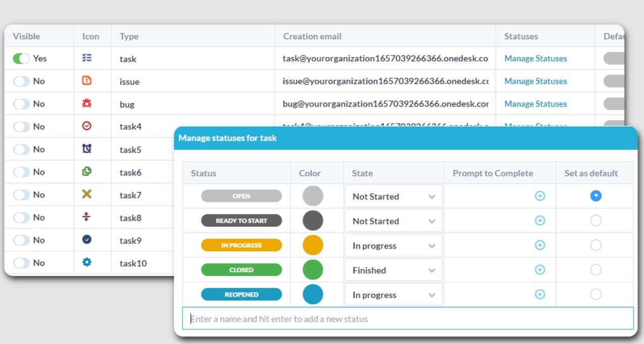The width and height of the screenshot is (644, 344).
Task: Set CLOSED as default status
Action: pyautogui.click(x=596, y=270)
